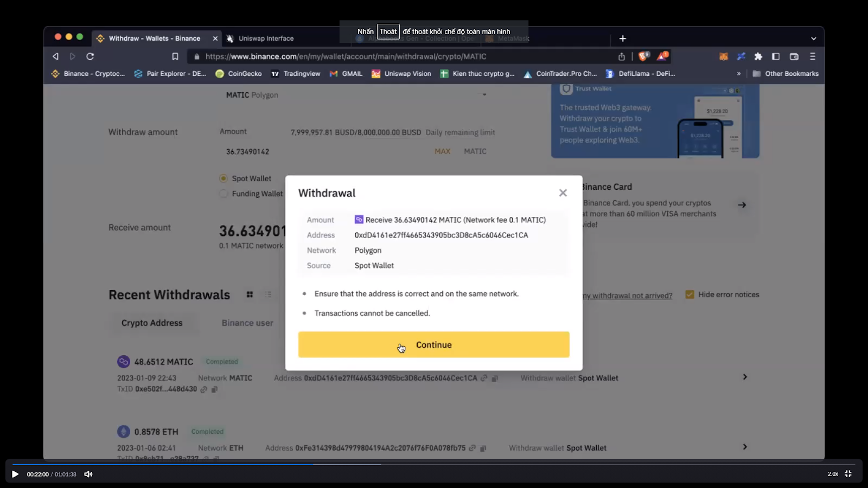Show more bookmarks chevron
868x488 pixels.
738,74
